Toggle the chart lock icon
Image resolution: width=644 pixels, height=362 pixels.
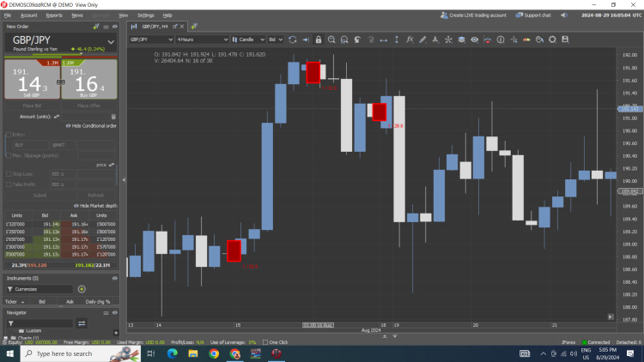319,39
